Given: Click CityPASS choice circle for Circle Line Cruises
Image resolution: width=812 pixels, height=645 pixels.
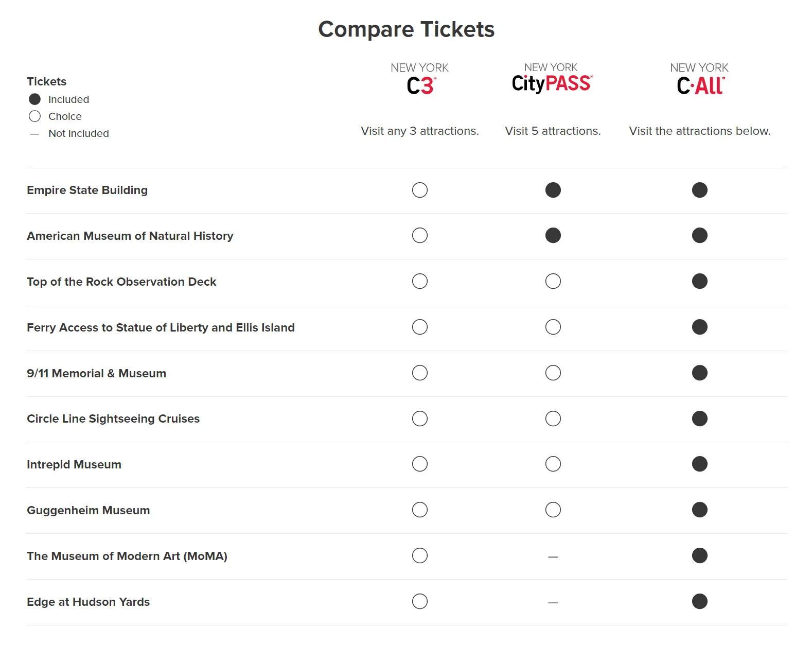Looking at the screenshot, I should pyautogui.click(x=553, y=419).
